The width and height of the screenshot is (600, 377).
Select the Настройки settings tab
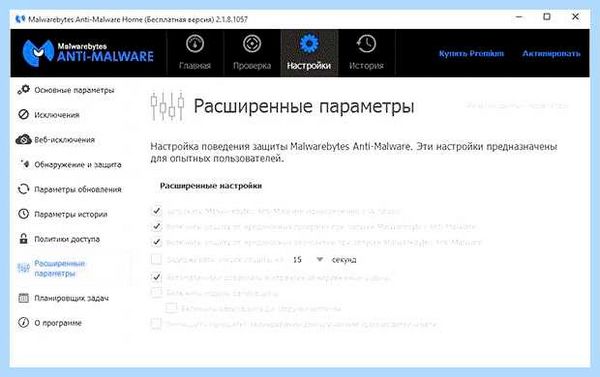pos(309,53)
